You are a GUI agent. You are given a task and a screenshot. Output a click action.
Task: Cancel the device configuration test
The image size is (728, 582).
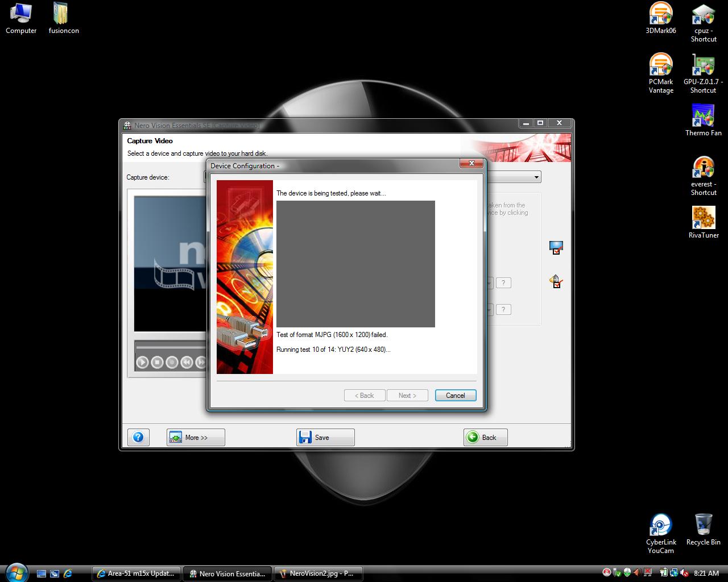456,396
